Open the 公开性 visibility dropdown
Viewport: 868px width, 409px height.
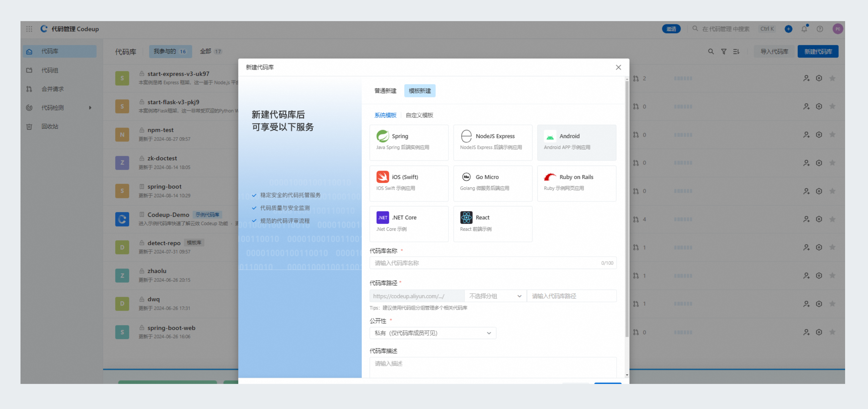click(x=433, y=333)
